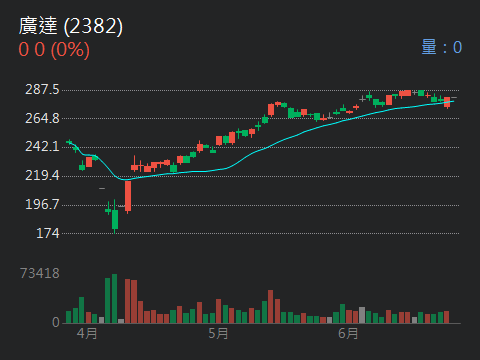Click the 6月 date axis label
Image resolution: width=480 pixels, height=360 pixels.
tap(348, 333)
